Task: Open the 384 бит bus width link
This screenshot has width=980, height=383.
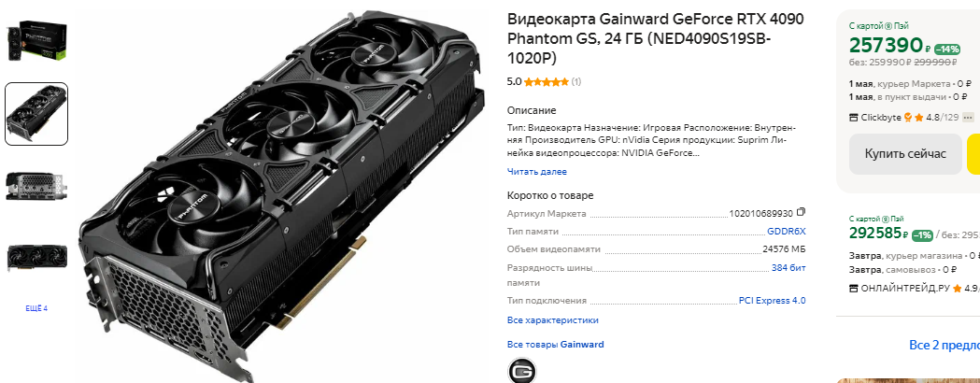Action: click(788, 268)
